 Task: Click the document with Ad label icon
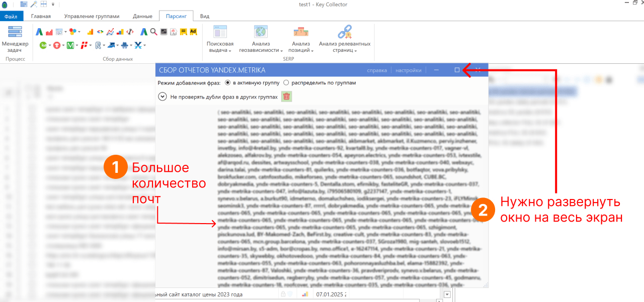[x=173, y=32]
